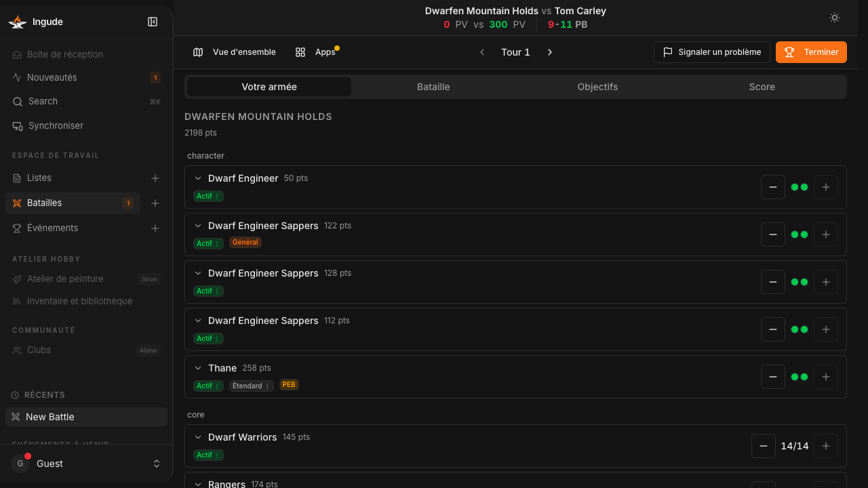Image resolution: width=868 pixels, height=488 pixels.
Task: Go to Batailles
Action: pos(73,203)
